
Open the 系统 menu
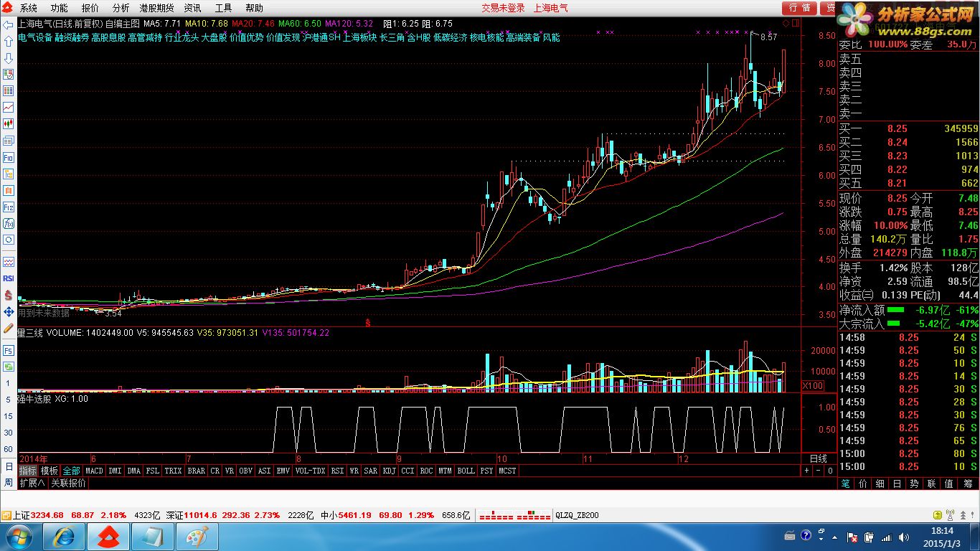29,8
